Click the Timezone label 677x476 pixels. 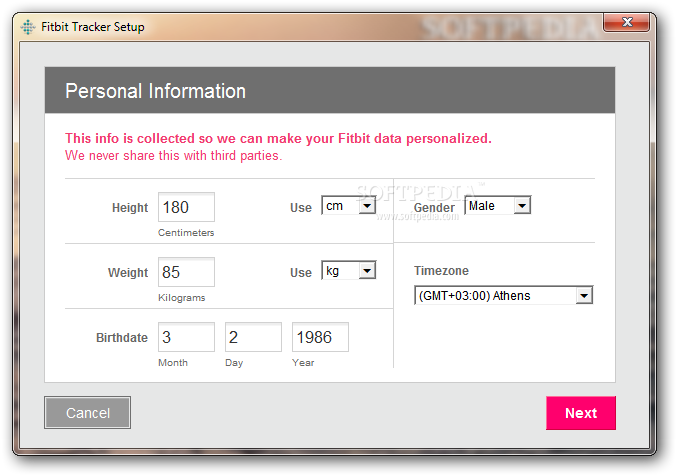[441, 271]
